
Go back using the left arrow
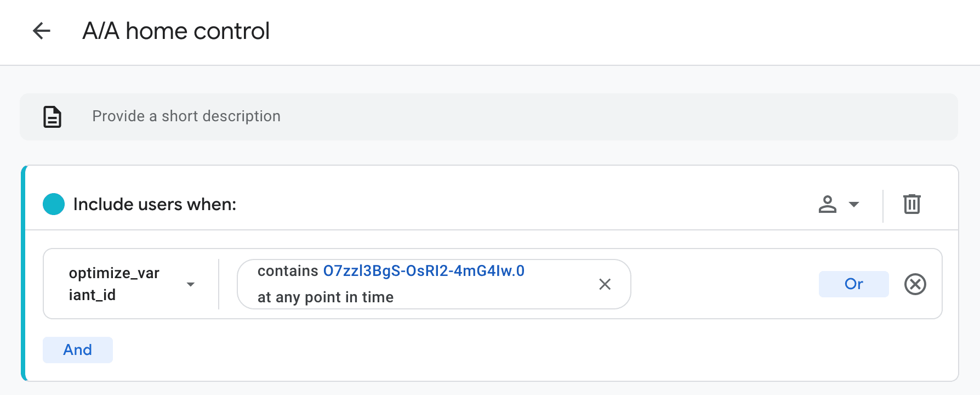click(x=42, y=31)
